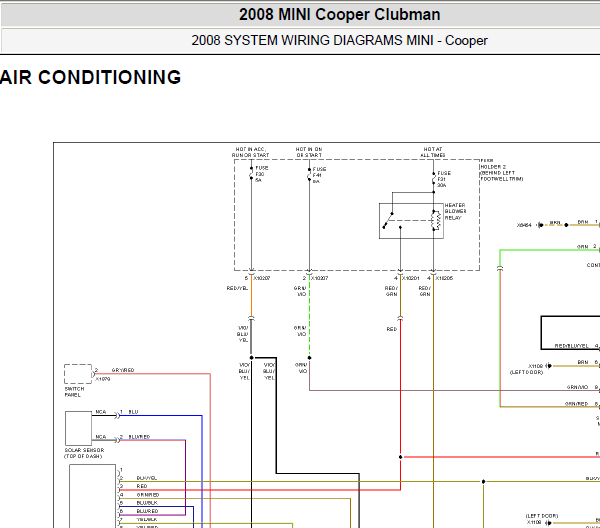Click 'HOT AT ALL TIMES' label
Image resolution: width=600 pixels, height=528 pixels.
(x=433, y=152)
